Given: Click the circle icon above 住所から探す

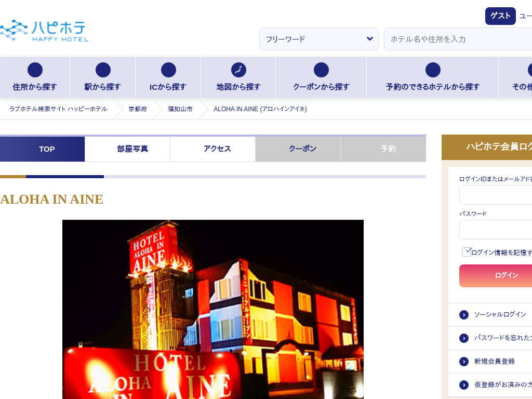Looking at the screenshot, I should pos(35,70).
